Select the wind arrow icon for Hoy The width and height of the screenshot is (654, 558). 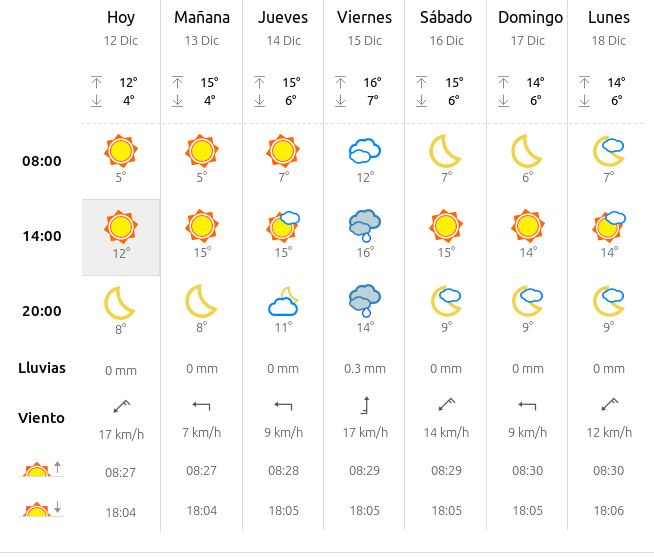(x=122, y=406)
